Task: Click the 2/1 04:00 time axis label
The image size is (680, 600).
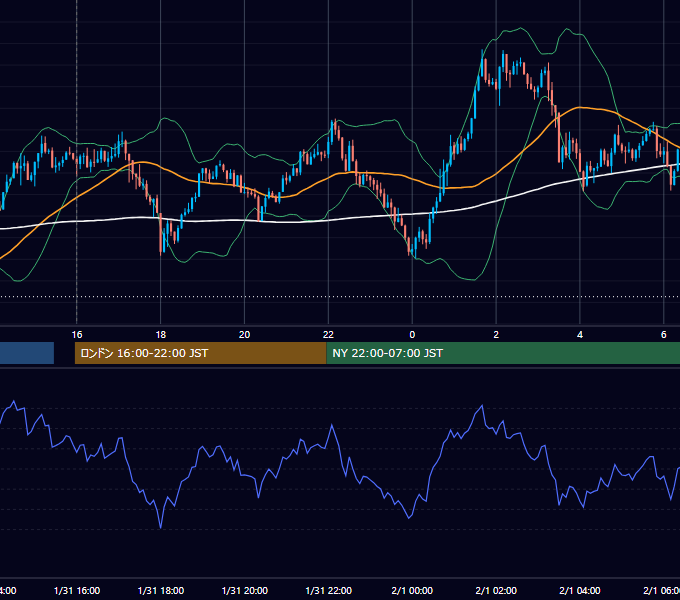Action: click(x=580, y=591)
